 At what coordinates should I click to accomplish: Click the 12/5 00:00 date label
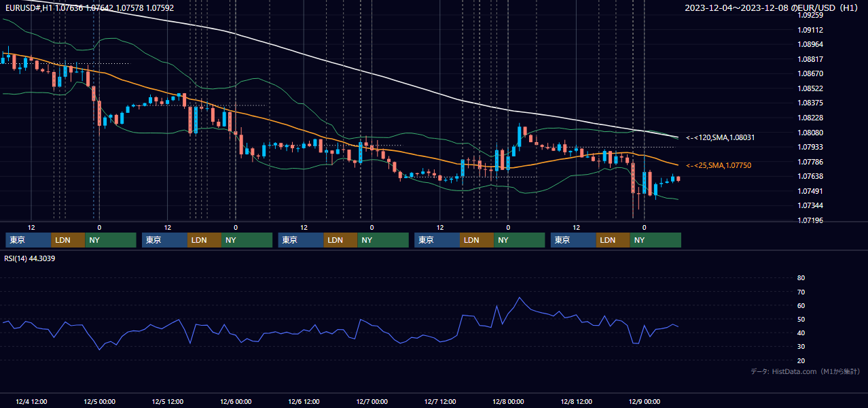coord(99,402)
